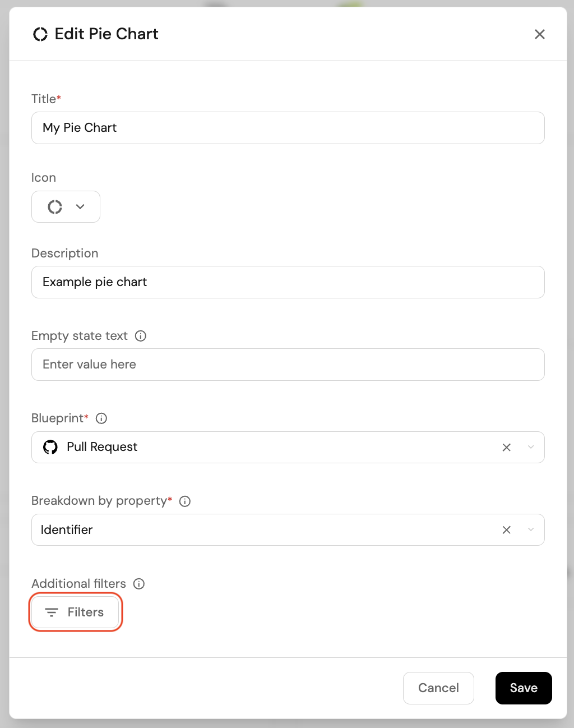Select the Identifier value in the Breakdown field
The width and height of the screenshot is (574, 728).
coord(67,530)
